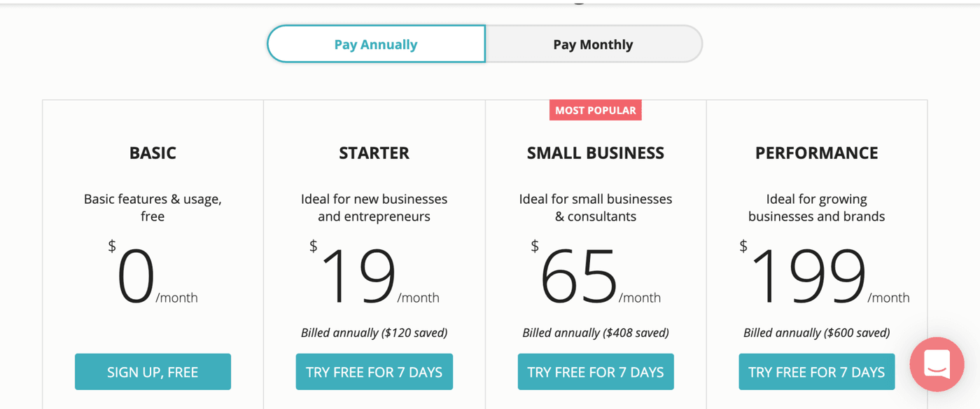Click the "$408 saved" billing note
The image size is (980, 409).
(596, 333)
